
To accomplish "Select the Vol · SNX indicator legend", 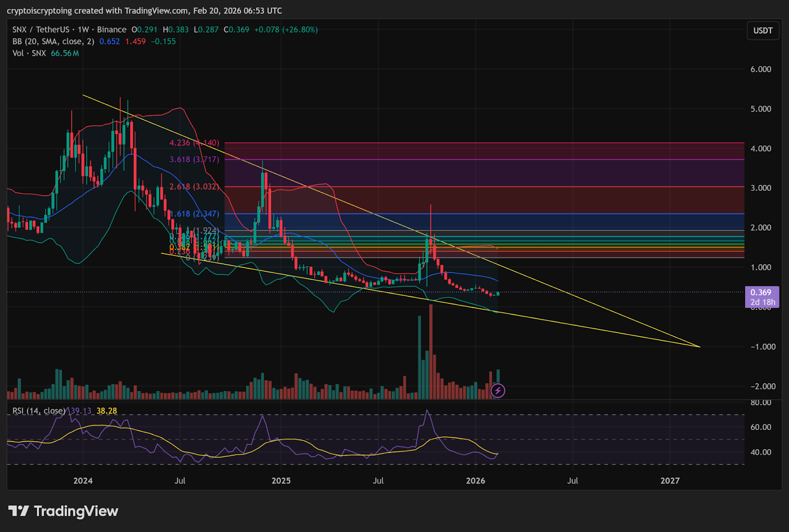I will pos(29,53).
